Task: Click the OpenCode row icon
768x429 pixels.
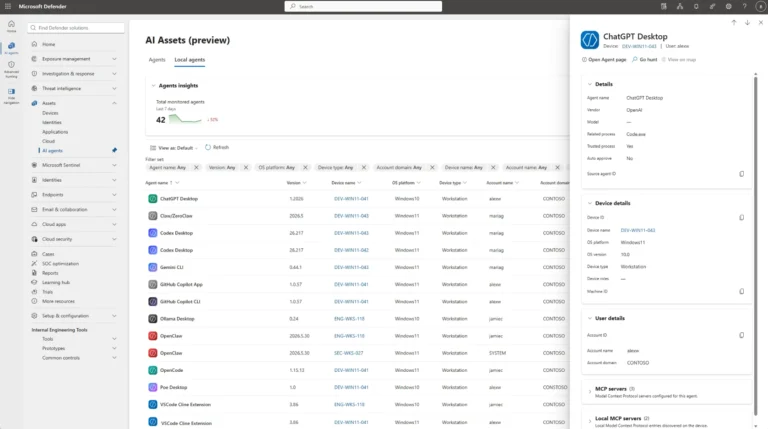Action: coord(153,370)
